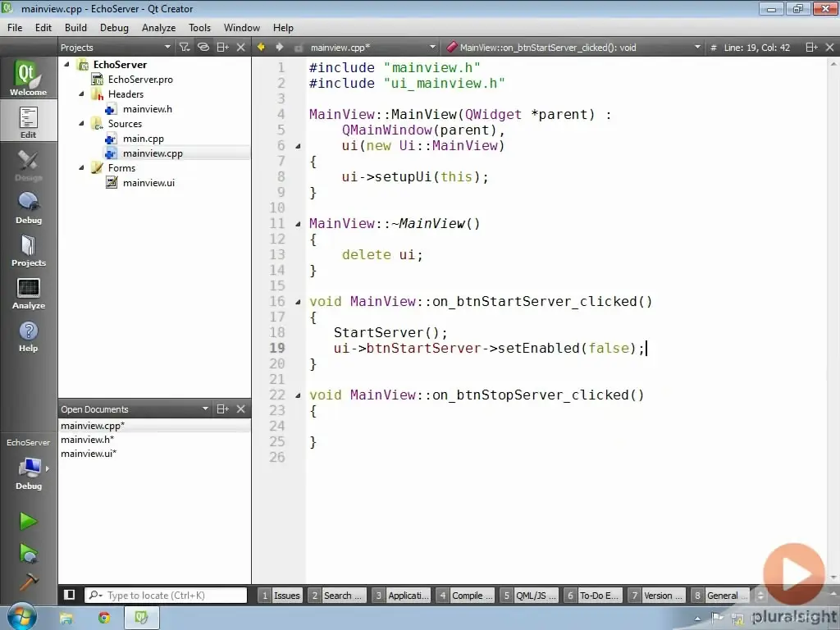Show the Application Output pane
The image size is (840, 630).
[401, 596]
